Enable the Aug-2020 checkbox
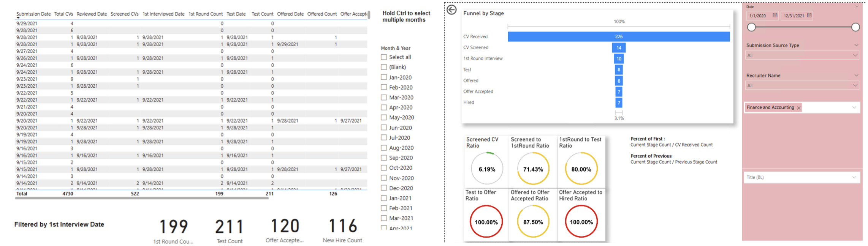868x246 pixels. pos(384,148)
